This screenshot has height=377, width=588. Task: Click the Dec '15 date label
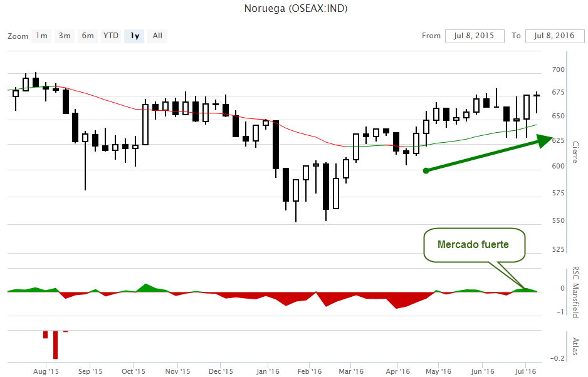[221, 371]
